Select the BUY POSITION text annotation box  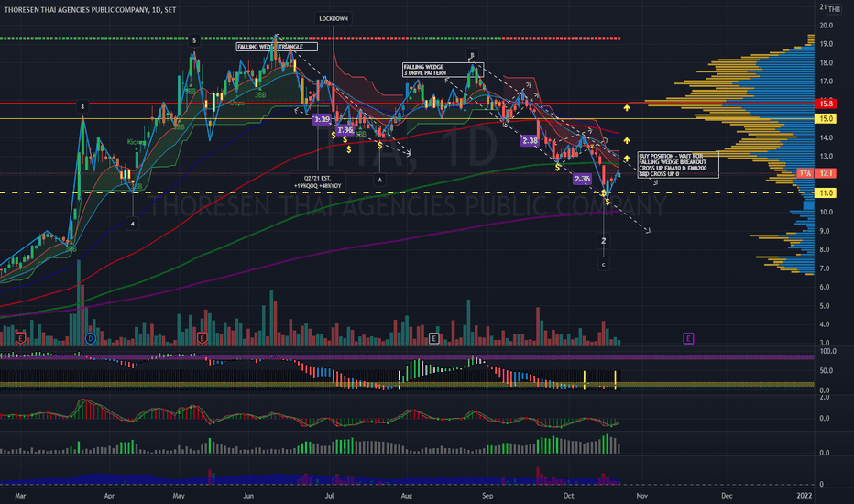[x=678, y=165]
